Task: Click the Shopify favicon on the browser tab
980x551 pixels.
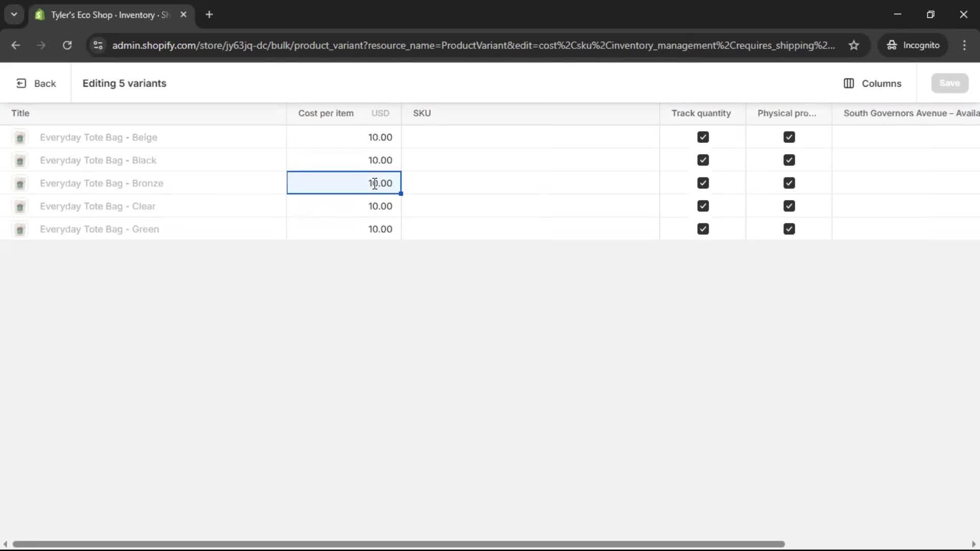Action: (x=39, y=15)
